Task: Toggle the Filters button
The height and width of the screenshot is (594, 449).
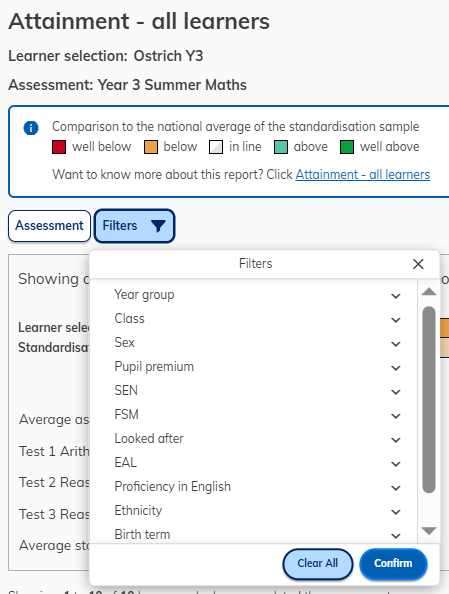Action: (134, 226)
